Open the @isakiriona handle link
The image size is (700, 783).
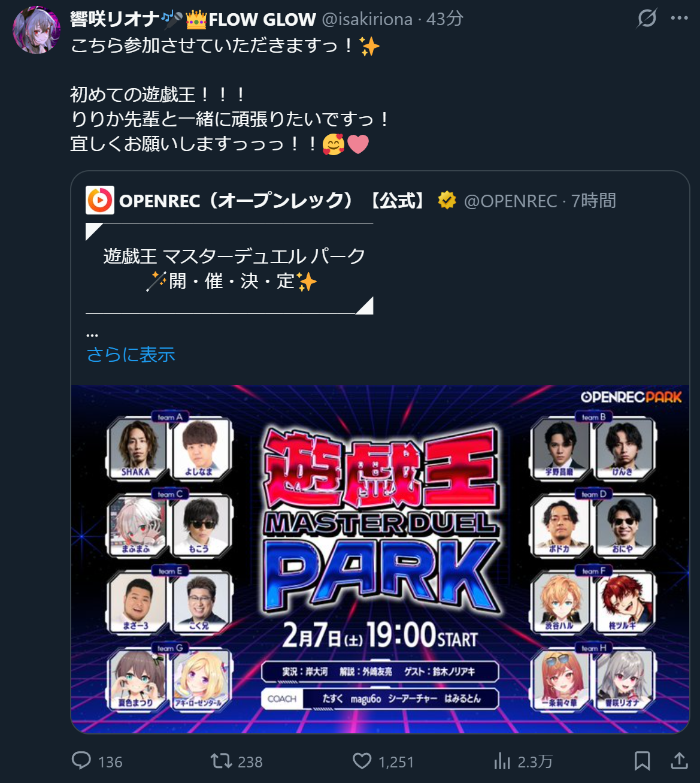click(367, 19)
